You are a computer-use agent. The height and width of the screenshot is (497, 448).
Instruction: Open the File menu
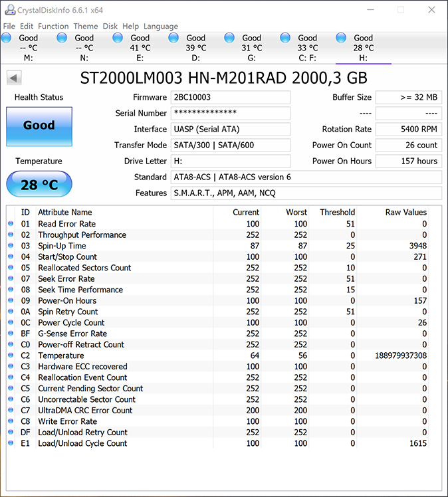click(x=9, y=27)
